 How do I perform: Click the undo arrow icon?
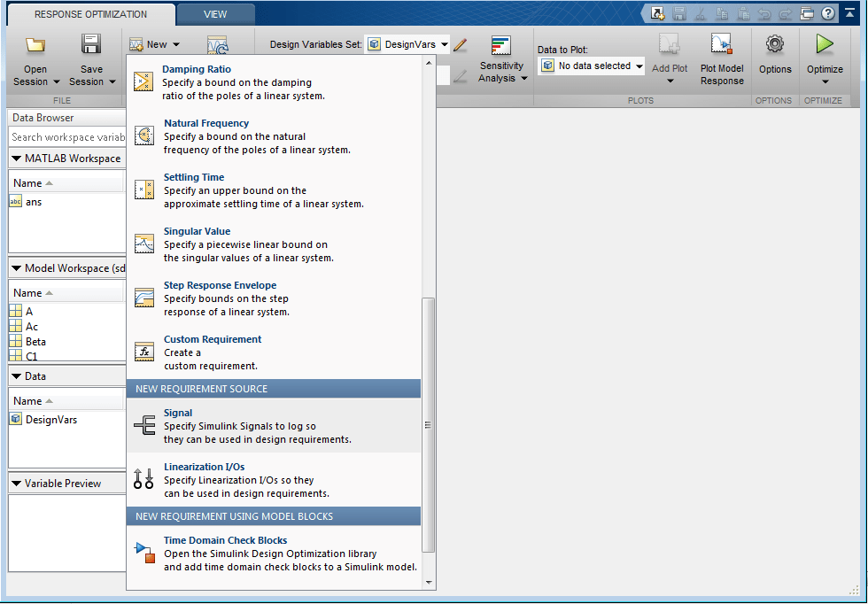pos(764,14)
